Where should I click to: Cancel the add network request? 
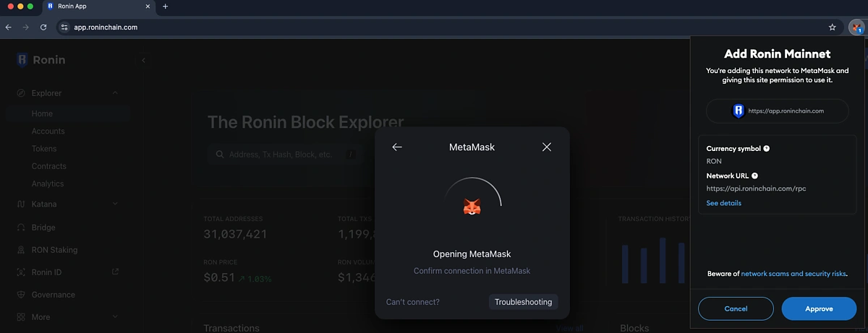click(736, 308)
